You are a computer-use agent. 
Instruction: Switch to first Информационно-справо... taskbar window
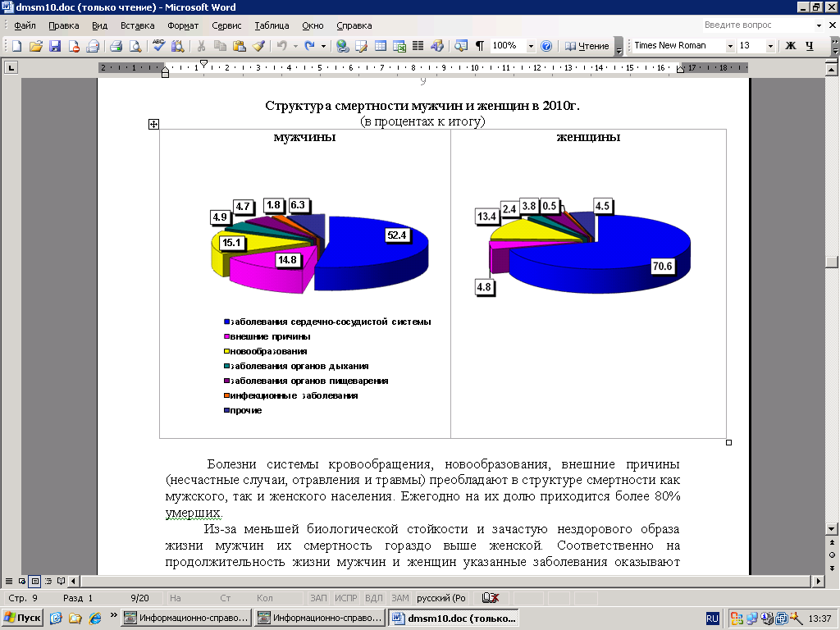185,618
